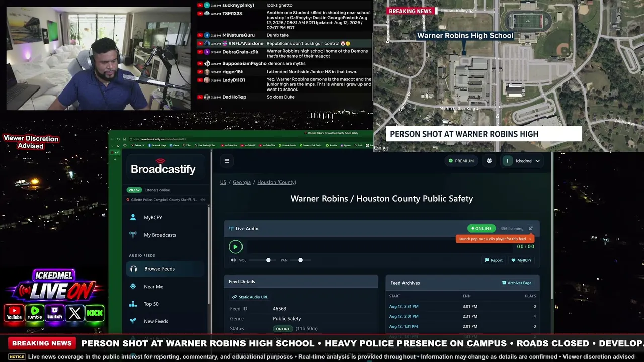The image size is (644, 362).
Task: Click the New Feeds sprout icon
Action: [x=133, y=321]
